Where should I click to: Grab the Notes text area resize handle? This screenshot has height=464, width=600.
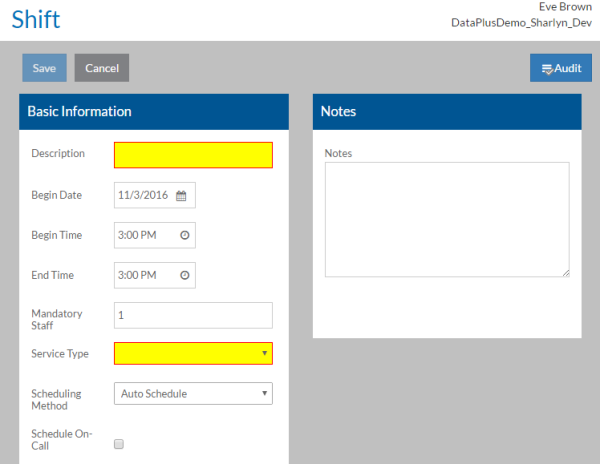point(565,272)
